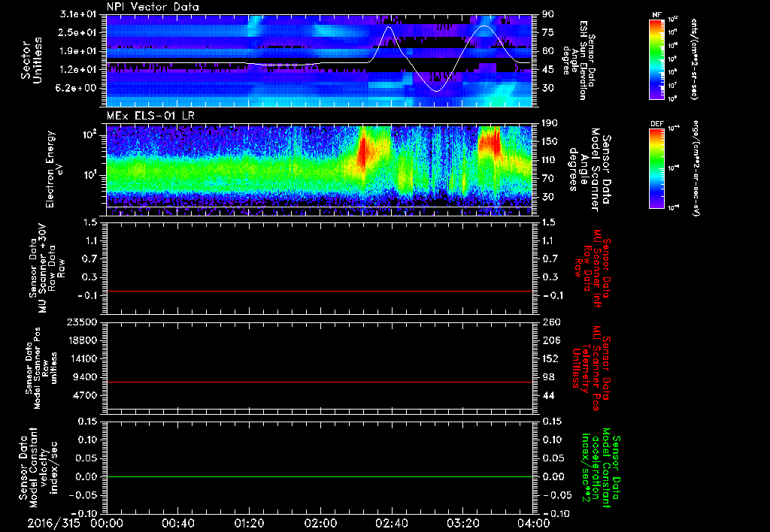Click the 23500 scanner position tick label
Viewport: 770px width, 532px height.
[x=82, y=322]
